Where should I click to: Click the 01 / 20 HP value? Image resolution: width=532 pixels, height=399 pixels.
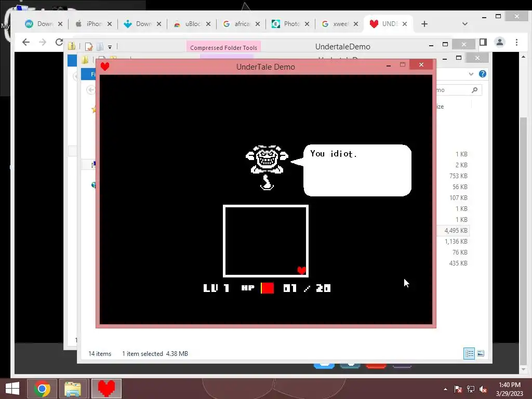point(307,288)
